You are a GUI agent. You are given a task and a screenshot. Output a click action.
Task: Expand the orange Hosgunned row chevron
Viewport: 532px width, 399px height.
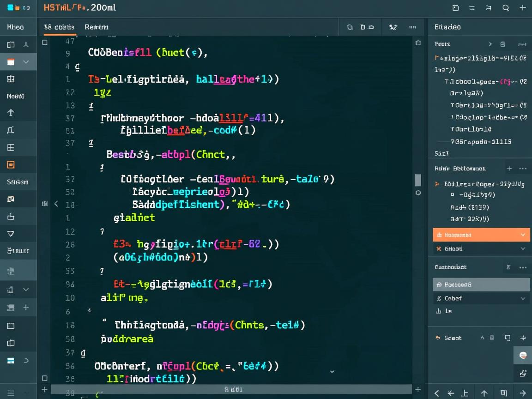[523, 235]
